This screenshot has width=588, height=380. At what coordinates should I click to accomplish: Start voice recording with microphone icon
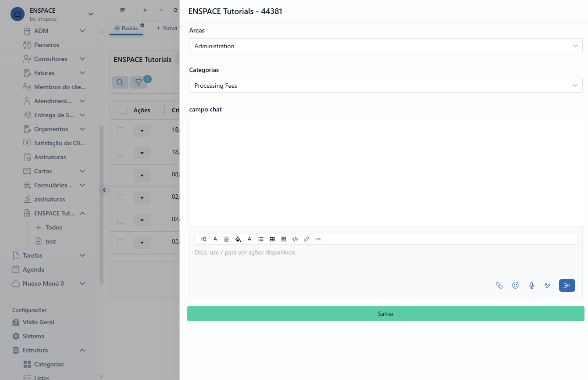click(531, 285)
